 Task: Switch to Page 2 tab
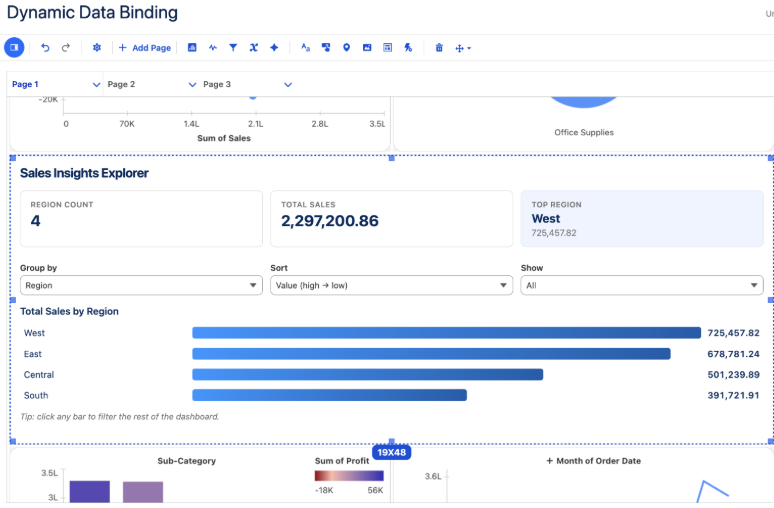click(121, 84)
